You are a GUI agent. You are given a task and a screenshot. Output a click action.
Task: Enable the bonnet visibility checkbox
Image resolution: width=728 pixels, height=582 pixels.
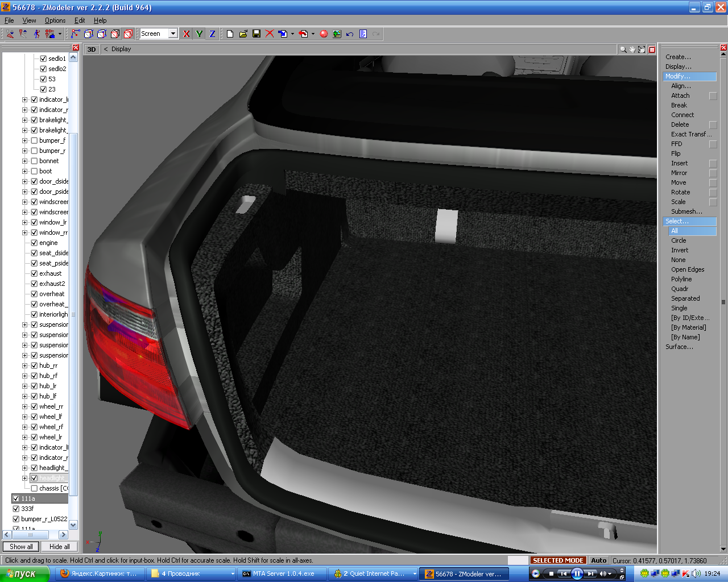(34, 161)
